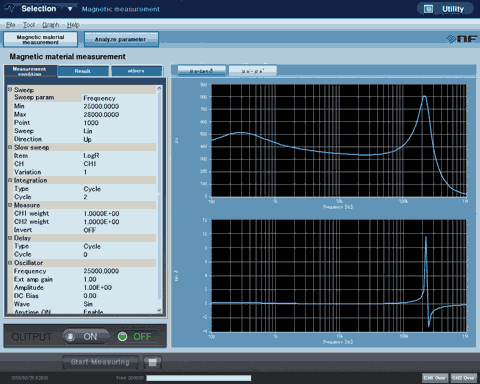Click the Direction value Up
Viewport: 480px width, 384px height.
coord(87,139)
